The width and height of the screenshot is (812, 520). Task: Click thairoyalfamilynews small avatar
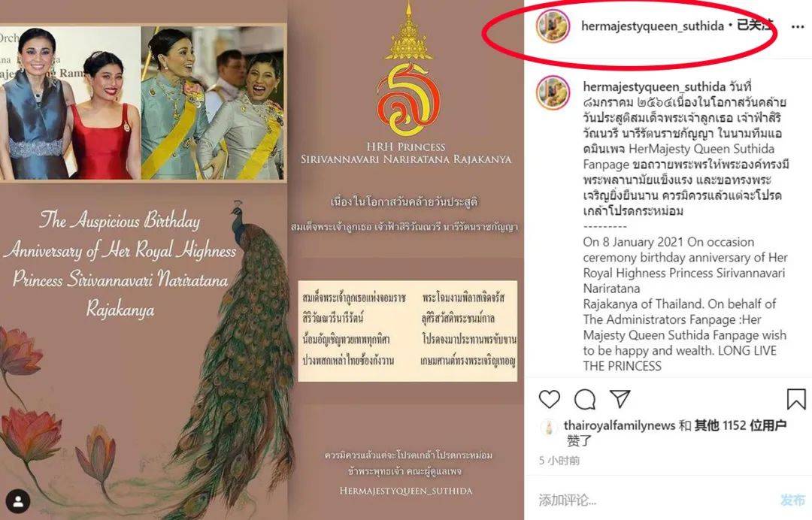(x=548, y=427)
